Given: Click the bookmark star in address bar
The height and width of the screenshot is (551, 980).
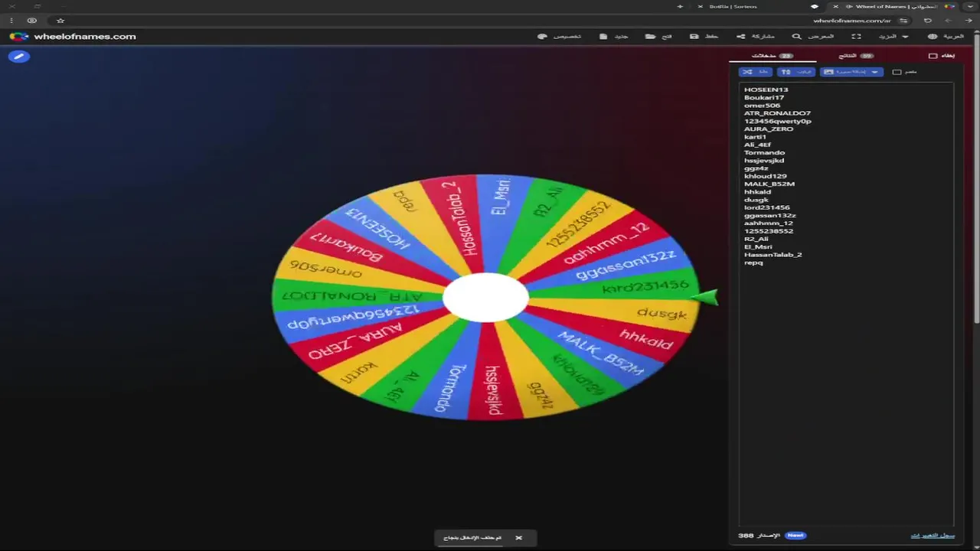Looking at the screenshot, I should [x=60, y=21].
